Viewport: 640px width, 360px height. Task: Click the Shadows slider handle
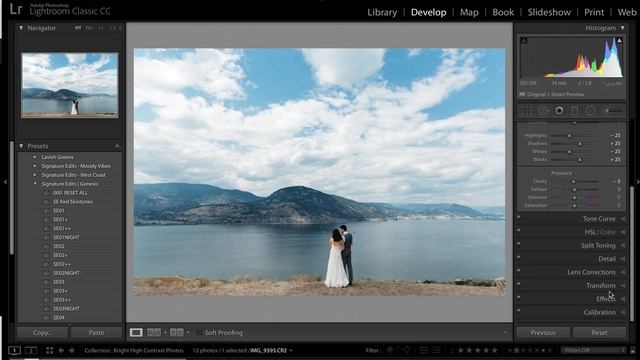tap(580, 144)
